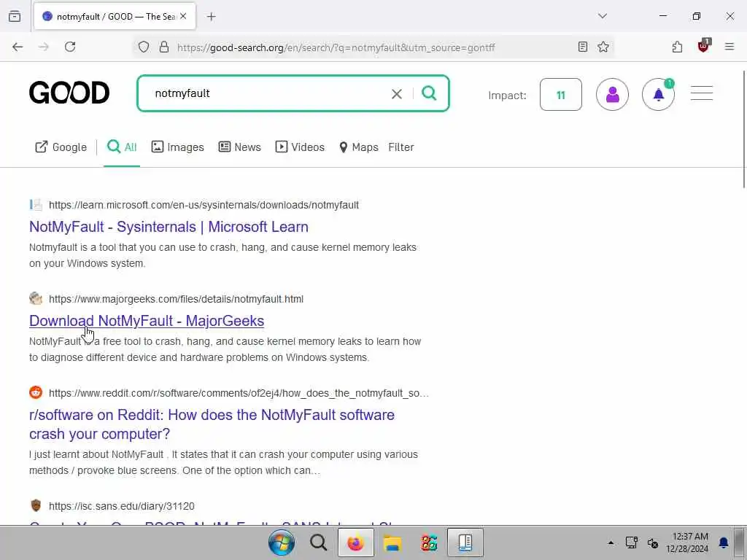The width and height of the screenshot is (747, 560).
Task: Open NotMyFault Sysinternals Microsoft Learn link
Action: (x=169, y=227)
